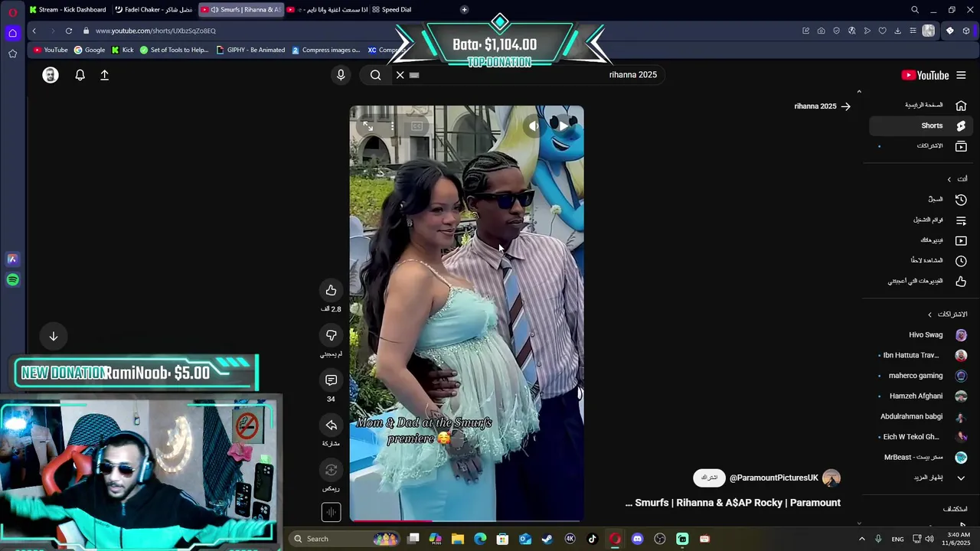Expand the subscriptions section chevron
The height and width of the screenshot is (551, 980).
930,315
